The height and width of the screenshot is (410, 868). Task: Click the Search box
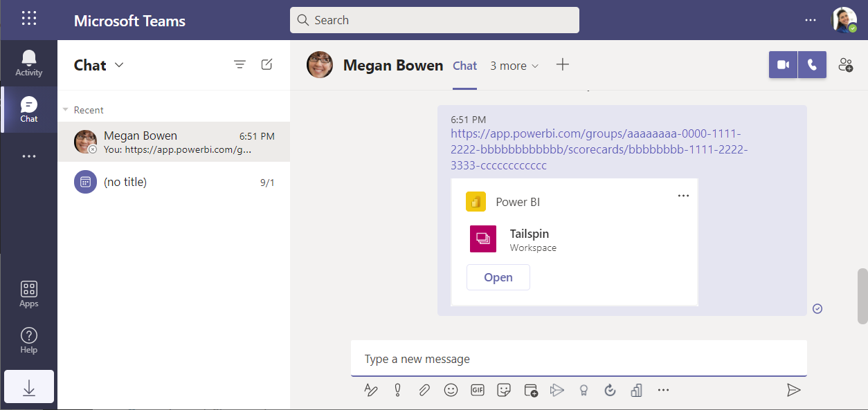[x=435, y=20]
